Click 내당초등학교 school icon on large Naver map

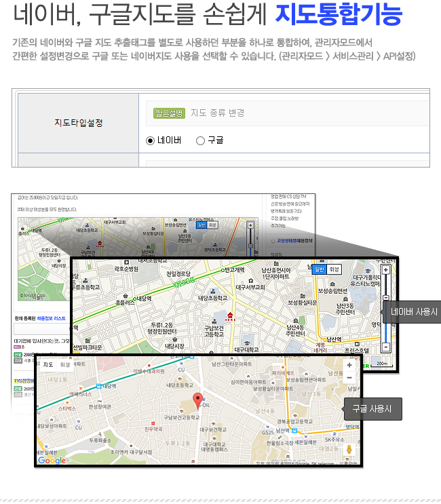click(x=212, y=291)
